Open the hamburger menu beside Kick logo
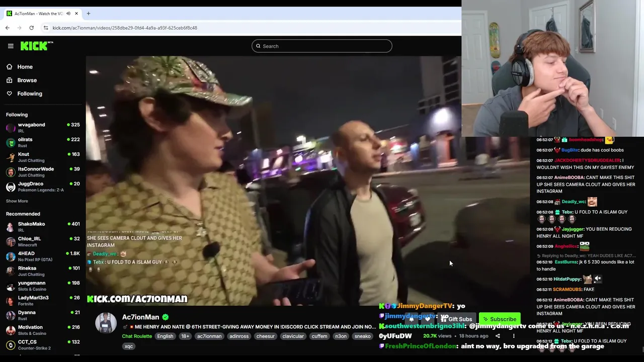This screenshot has height=362, width=644. tap(11, 46)
